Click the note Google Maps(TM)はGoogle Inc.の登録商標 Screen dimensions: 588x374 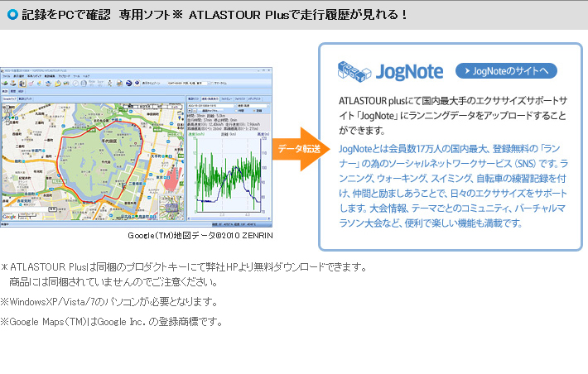pyautogui.click(x=112, y=322)
